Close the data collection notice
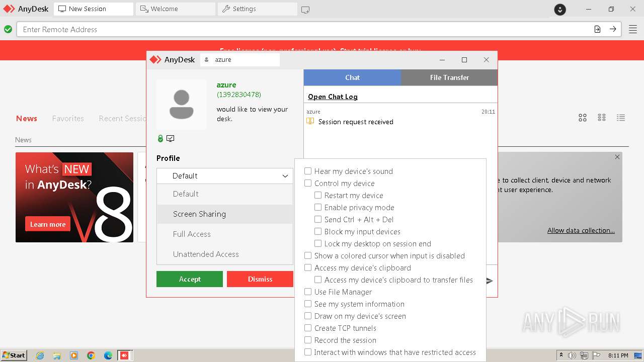The image size is (644, 362). pos(617,157)
